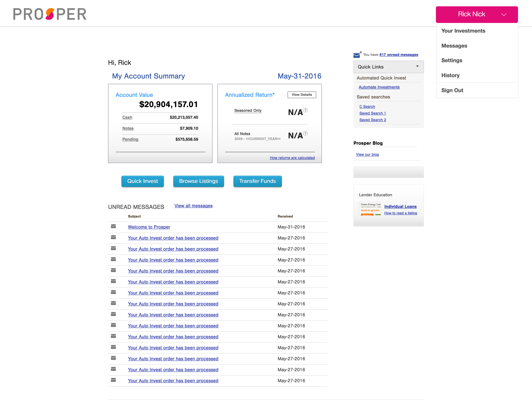Click envelope icon beside Welcome to Prosper

pyautogui.click(x=113, y=226)
